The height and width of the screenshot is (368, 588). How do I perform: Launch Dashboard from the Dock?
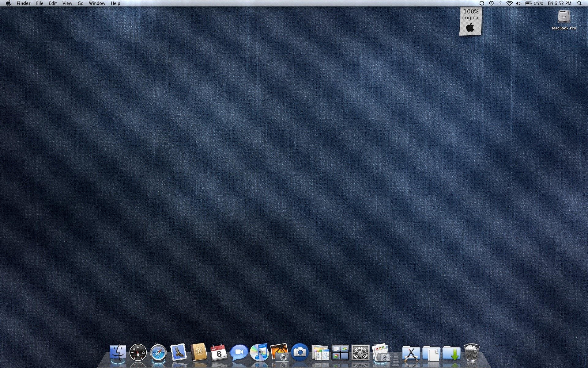click(138, 353)
